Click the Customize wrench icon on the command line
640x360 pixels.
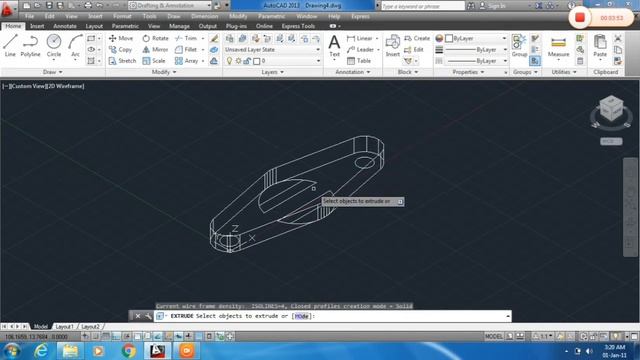[x=148, y=316]
